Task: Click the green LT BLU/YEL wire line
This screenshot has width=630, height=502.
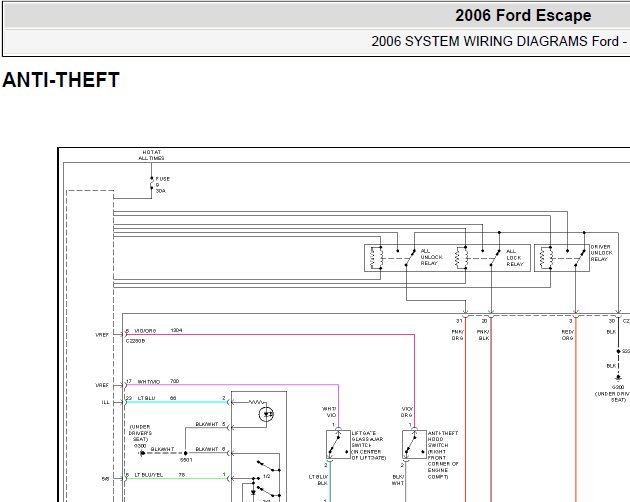Action: click(x=177, y=479)
